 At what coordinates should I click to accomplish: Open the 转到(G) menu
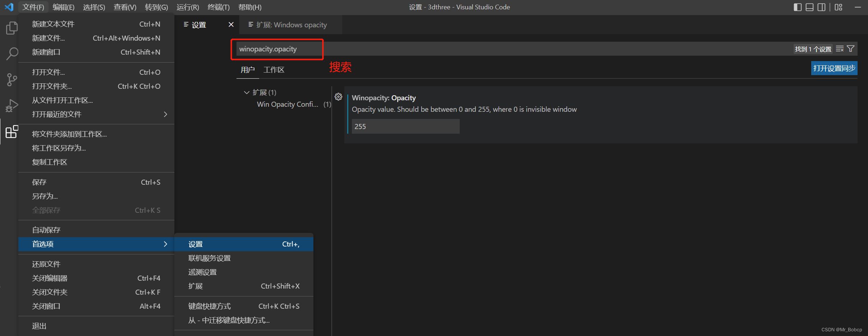tap(156, 7)
